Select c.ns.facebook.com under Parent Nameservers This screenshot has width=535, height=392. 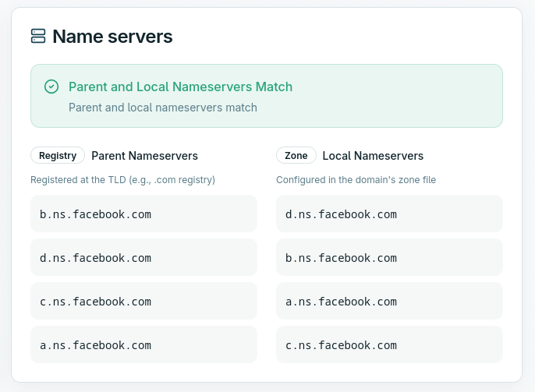(95, 301)
